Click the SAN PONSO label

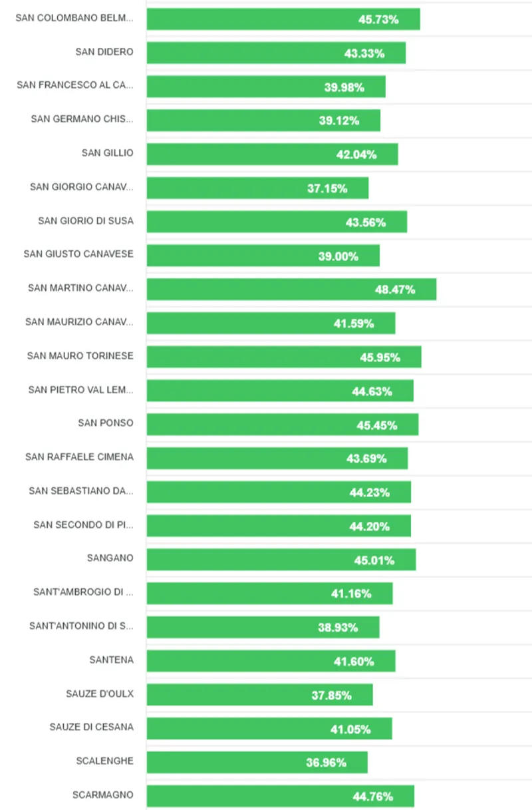coord(105,423)
